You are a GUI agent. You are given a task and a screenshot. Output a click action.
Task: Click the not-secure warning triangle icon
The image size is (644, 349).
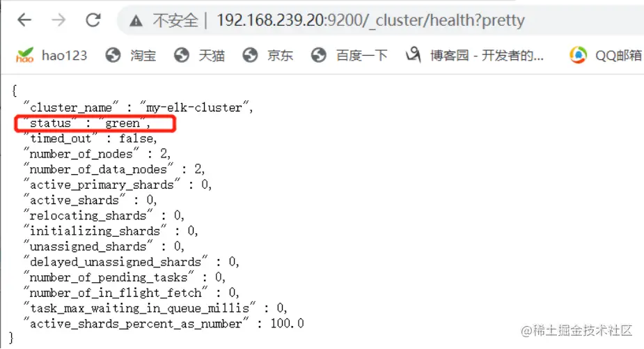point(136,21)
